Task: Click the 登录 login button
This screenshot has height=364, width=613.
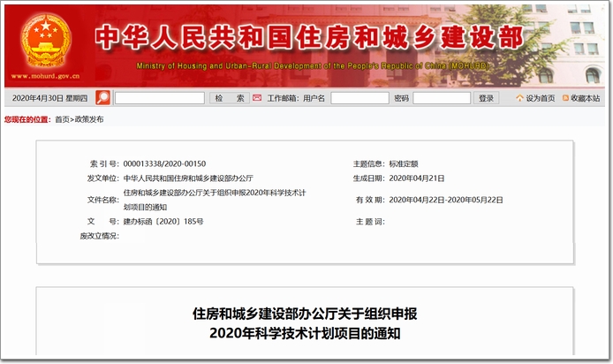Action: pyautogui.click(x=487, y=98)
